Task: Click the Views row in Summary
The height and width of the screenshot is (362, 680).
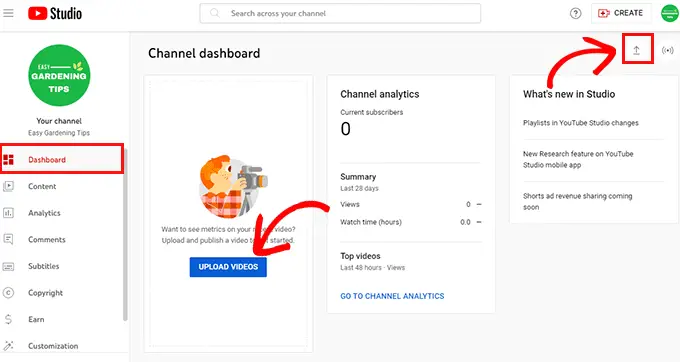Action: 411,204
